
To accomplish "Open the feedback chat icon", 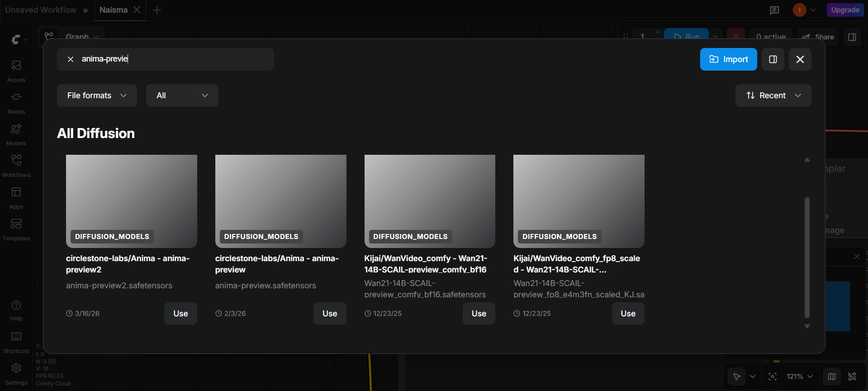I will pyautogui.click(x=775, y=10).
